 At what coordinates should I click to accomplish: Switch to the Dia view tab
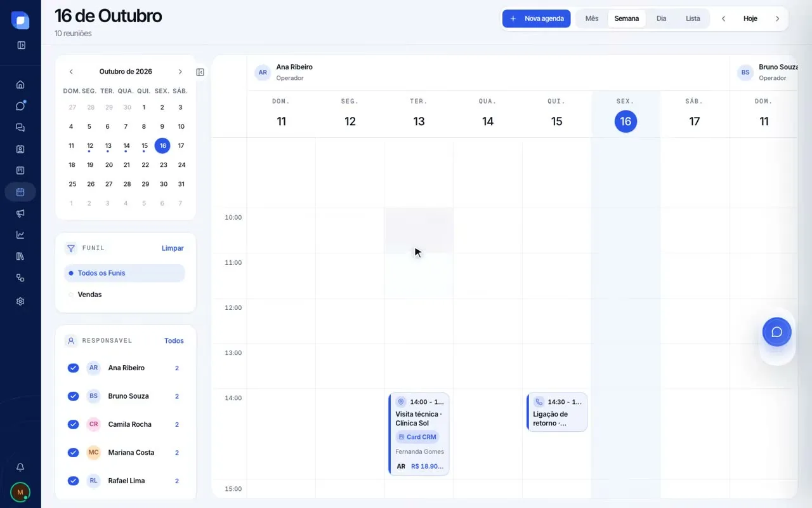[661, 18]
